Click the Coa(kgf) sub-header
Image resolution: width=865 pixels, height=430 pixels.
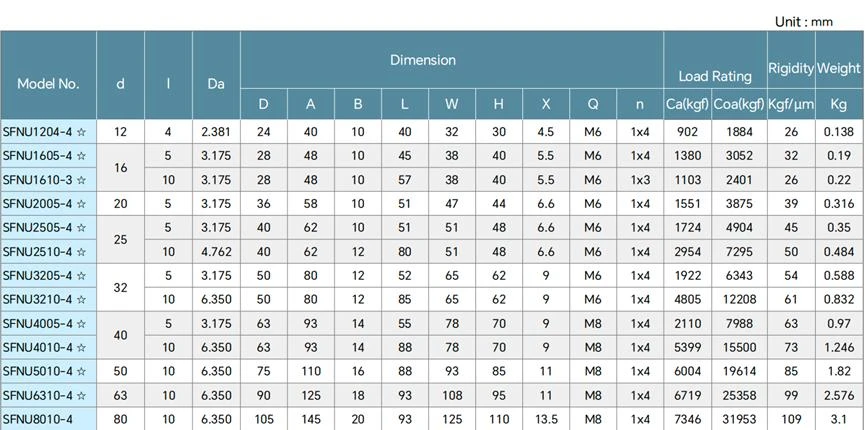pyautogui.click(x=739, y=104)
